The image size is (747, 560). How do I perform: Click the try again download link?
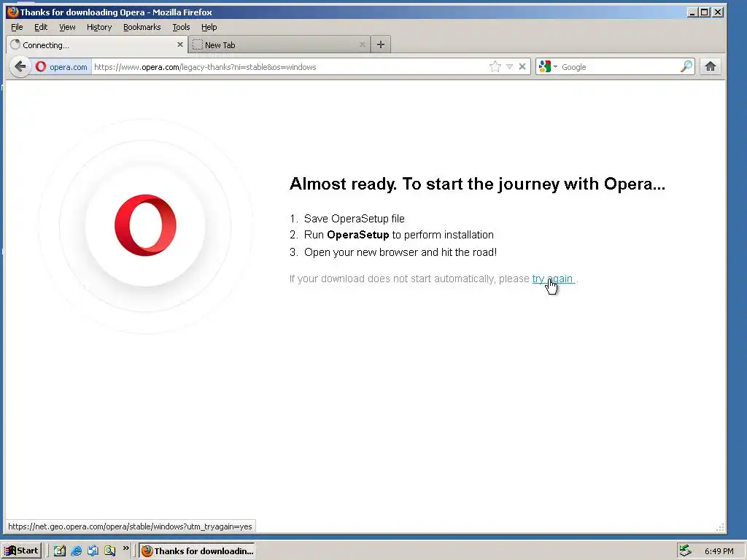click(553, 279)
